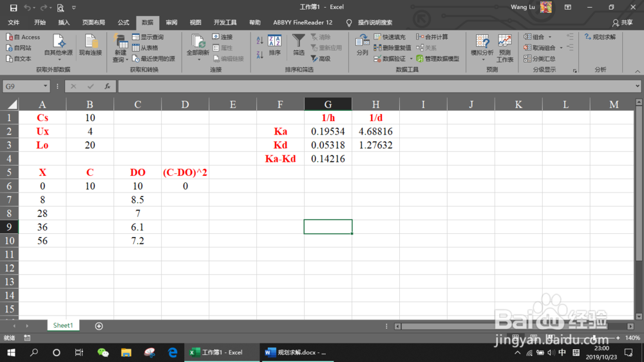This screenshot has width=644, height=362.
Task: Toggle the Filter (筛选) funnel
Action: [x=299, y=45]
